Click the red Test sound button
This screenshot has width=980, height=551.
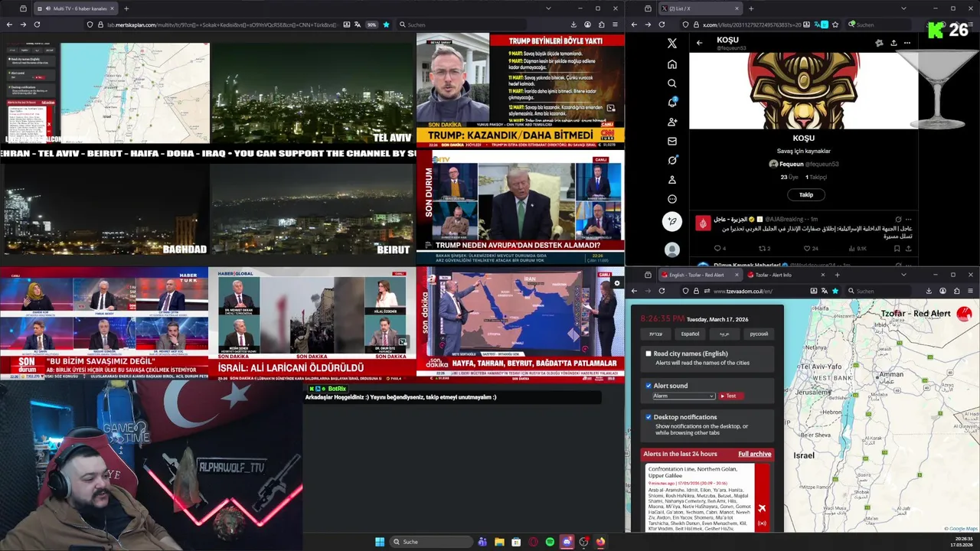coord(730,396)
